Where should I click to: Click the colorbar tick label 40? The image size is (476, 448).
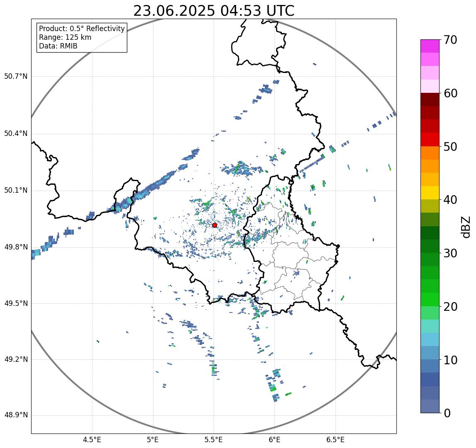point(450,200)
